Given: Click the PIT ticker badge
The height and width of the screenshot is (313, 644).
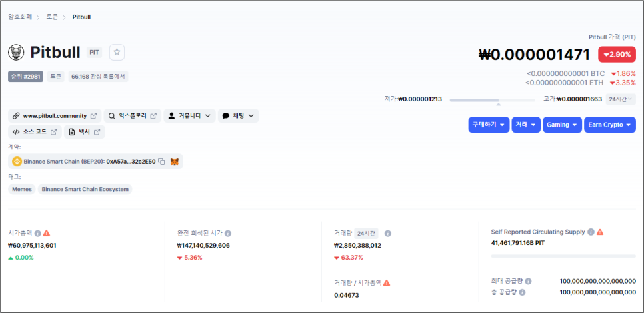Looking at the screenshot, I should 94,53.
